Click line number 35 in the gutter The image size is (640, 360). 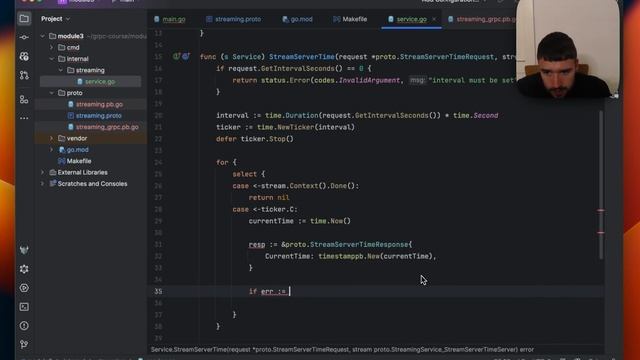pyautogui.click(x=158, y=291)
